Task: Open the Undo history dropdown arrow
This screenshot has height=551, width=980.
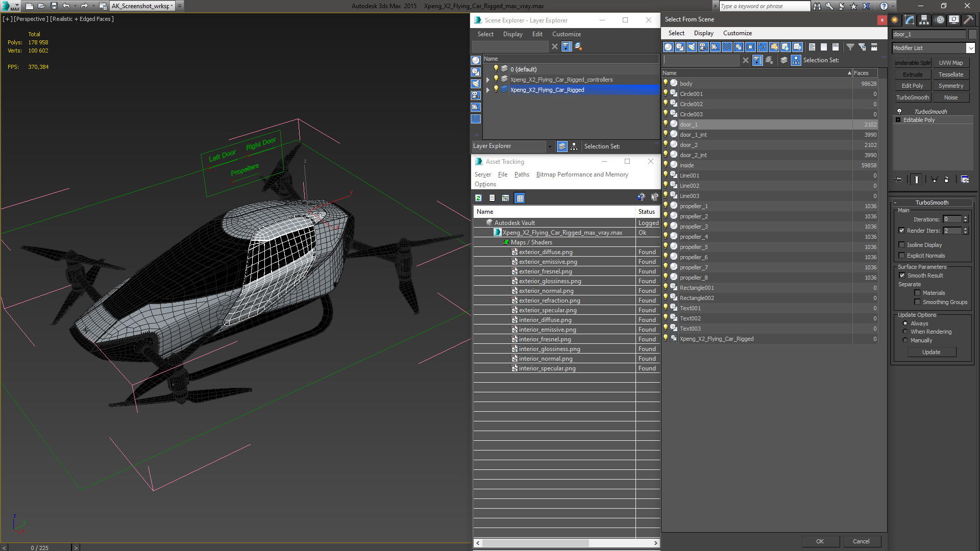Action: [x=75, y=6]
